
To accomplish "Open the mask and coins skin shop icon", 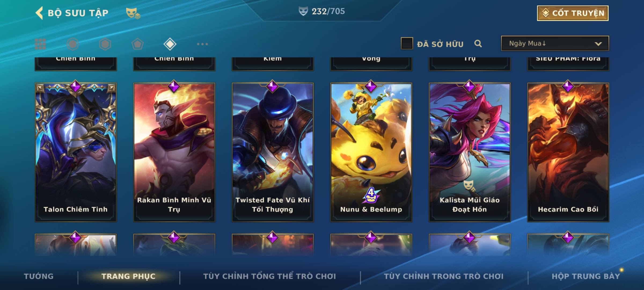I will tap(133, 13).
